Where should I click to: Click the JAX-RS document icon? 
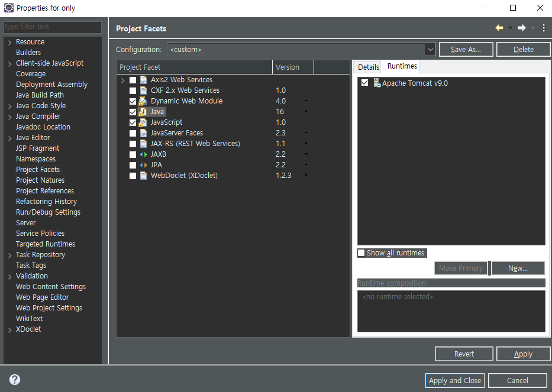(143, 144)
